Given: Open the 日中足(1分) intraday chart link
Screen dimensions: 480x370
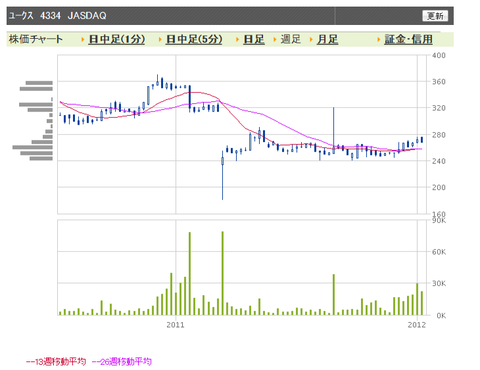Looking at the screenshot, I should pyautogui.click(x=117, y=39).
